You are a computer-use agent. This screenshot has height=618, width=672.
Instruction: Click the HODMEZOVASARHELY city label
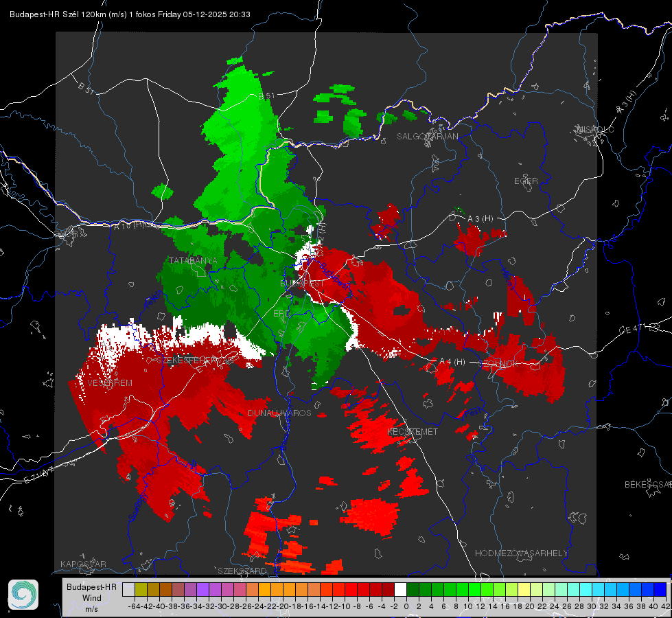pyautogui.click(x=521, y=553)
